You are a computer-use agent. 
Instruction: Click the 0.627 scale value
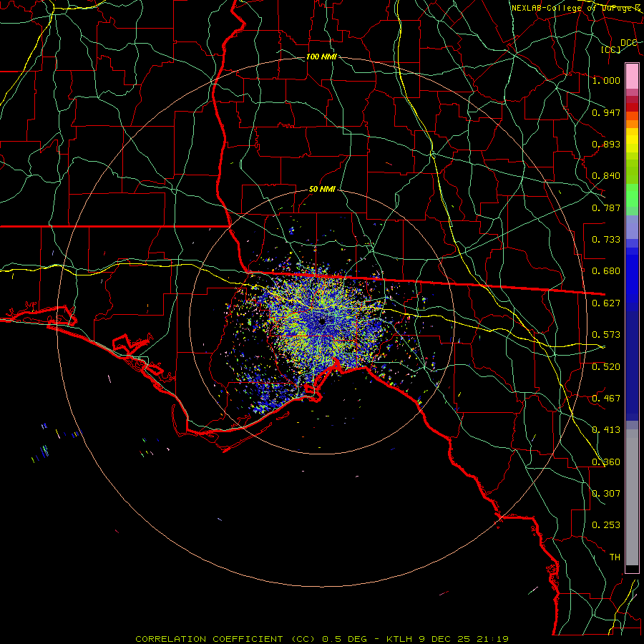pos(606,303)
